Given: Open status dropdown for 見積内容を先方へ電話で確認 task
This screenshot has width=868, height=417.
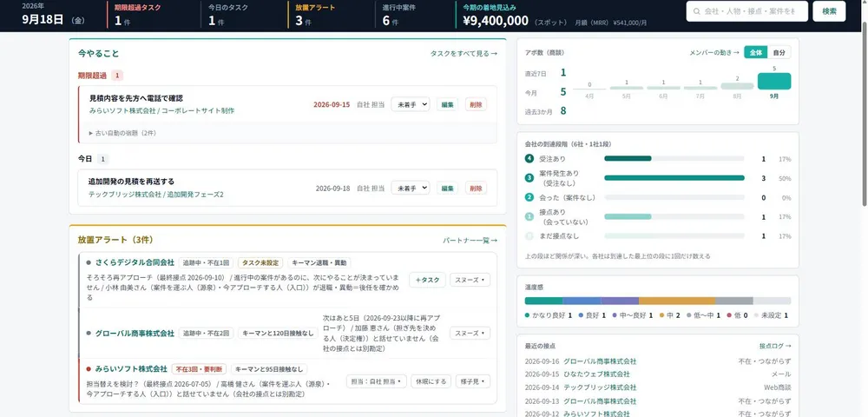Looking at the screenshot, I should (x=411, y=104).
